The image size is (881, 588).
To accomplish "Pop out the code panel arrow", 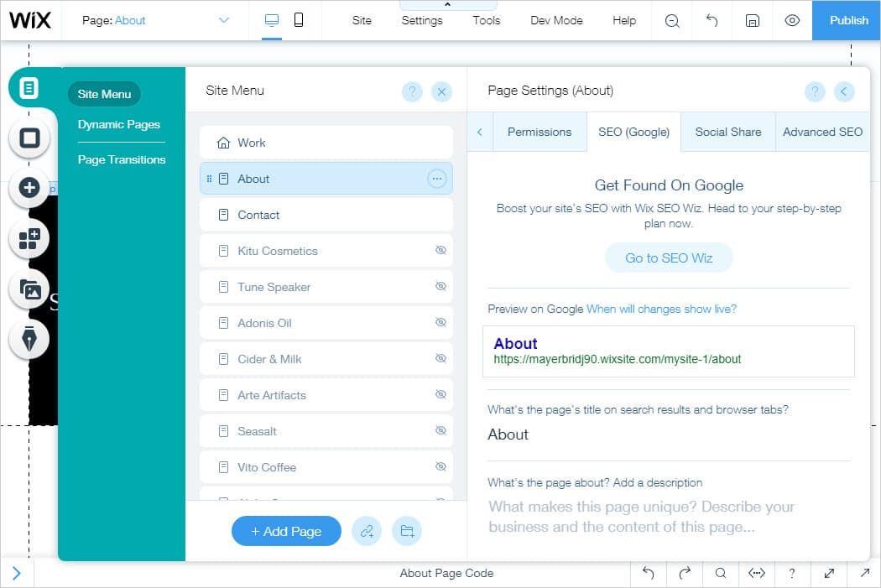I will pyautogui.click(x=865, y=573).
